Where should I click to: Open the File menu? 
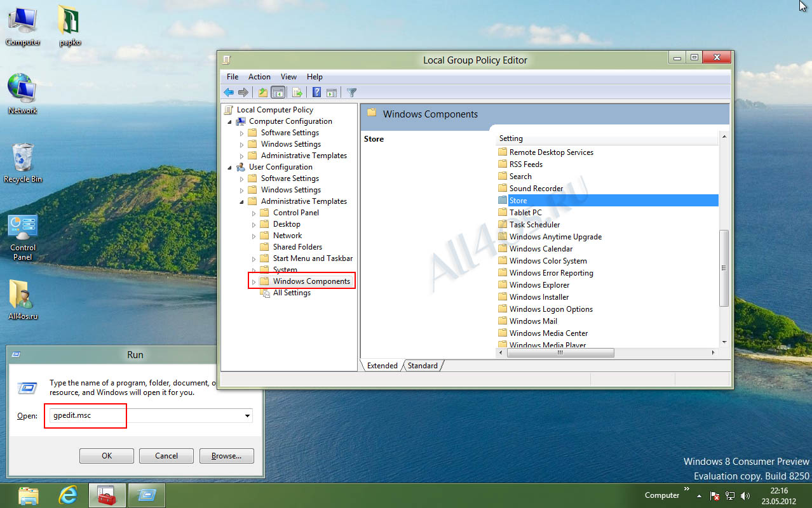tap(233, 77)
